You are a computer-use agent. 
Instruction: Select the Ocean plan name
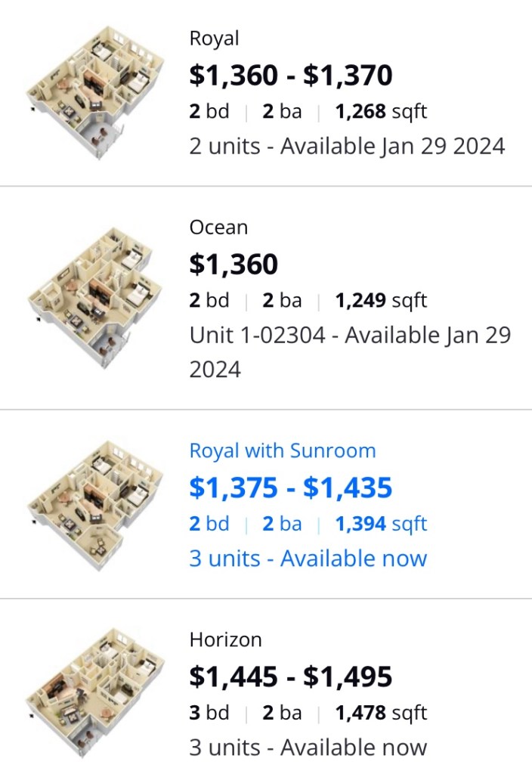pos(218,228)
